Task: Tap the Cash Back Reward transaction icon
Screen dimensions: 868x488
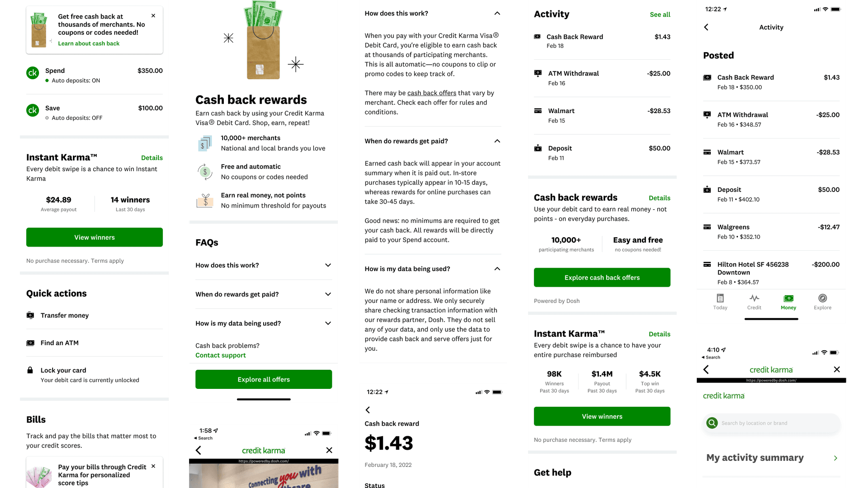Action: 538,36
